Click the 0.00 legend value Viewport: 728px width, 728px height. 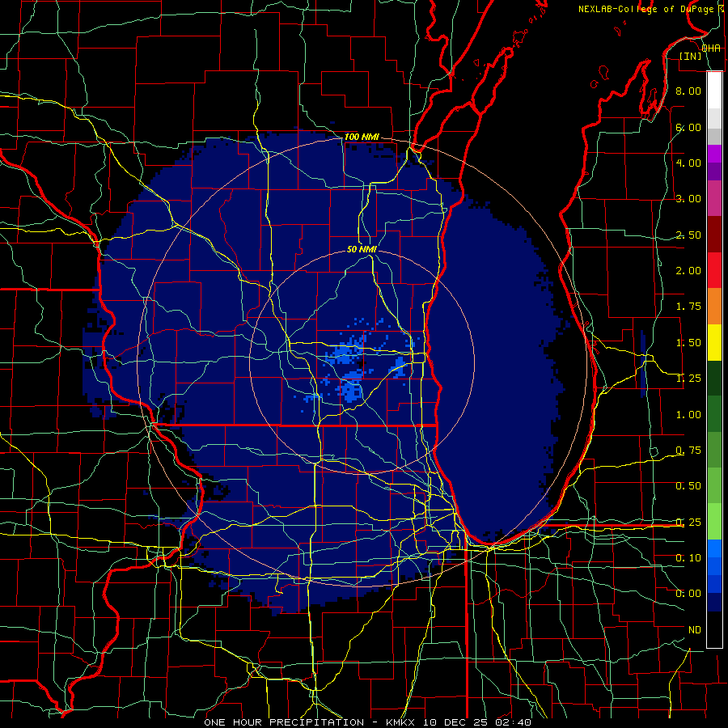tap(688, 594)
